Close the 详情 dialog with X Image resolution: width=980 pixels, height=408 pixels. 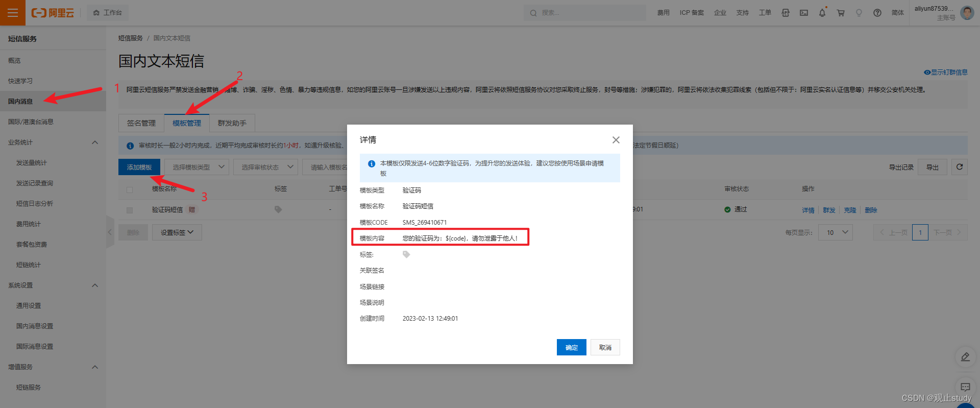(616, 140)
